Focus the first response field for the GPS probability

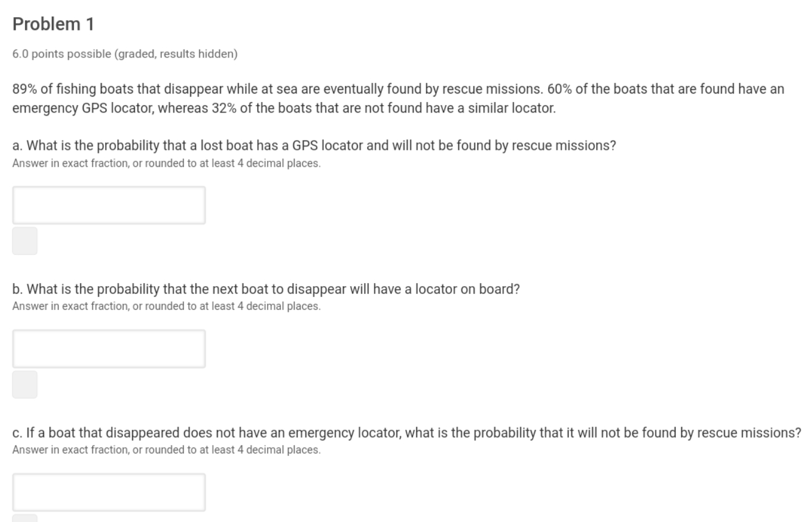(109, 205)
